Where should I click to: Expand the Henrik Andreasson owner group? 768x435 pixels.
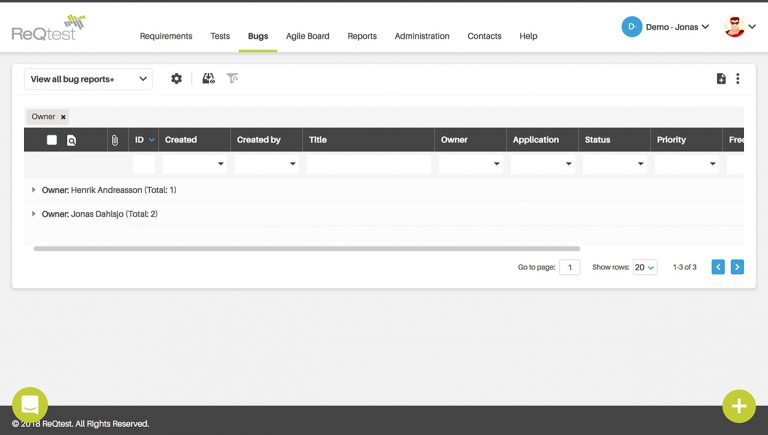pyautogui.click(x=33, y=190)
